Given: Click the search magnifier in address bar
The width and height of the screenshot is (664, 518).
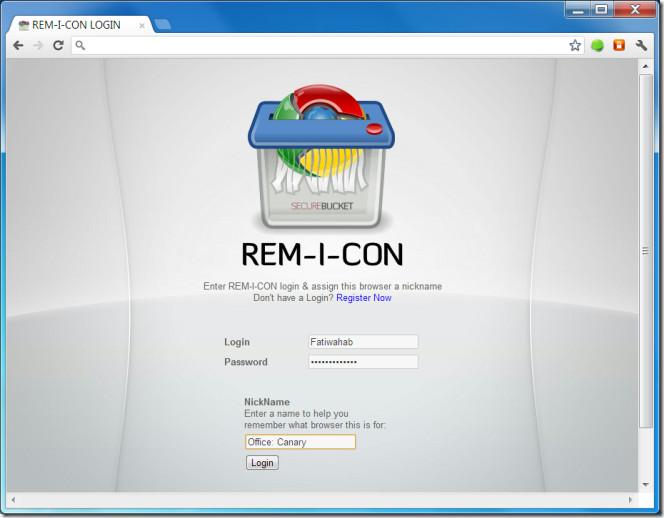Looking at the screenshot, I should point(80,45).
